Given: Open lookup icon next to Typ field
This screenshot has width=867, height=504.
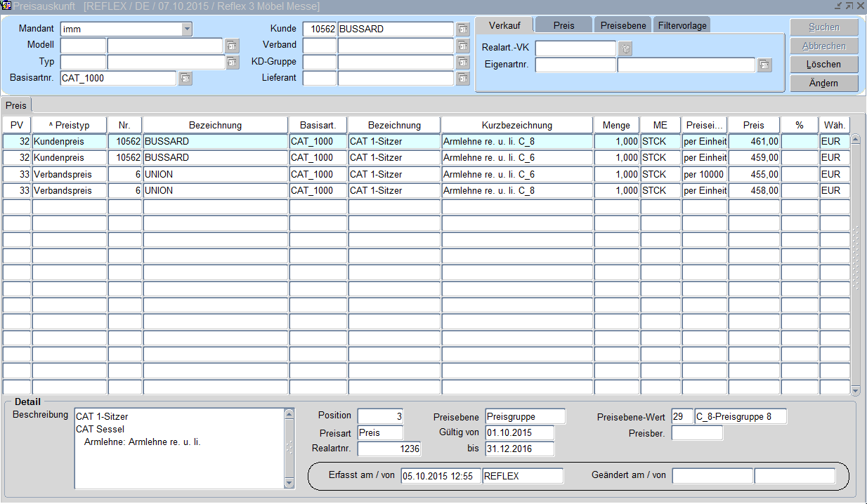Looking at the screenshot, I should 232,62.
